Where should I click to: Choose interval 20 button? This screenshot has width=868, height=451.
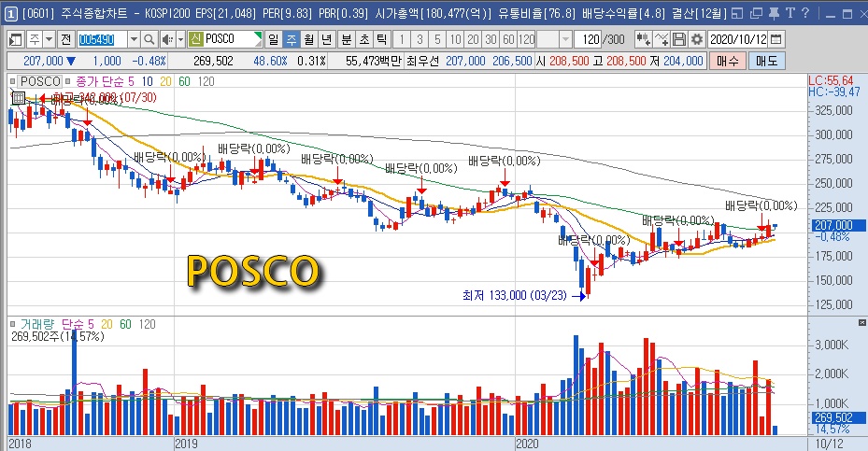pos(473,39)
